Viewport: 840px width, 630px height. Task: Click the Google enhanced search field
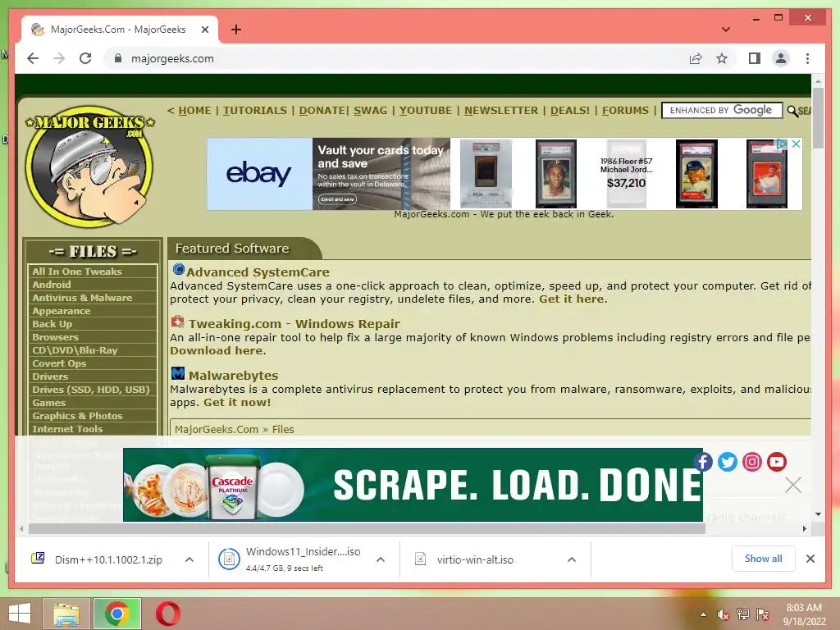pos(722,111)
